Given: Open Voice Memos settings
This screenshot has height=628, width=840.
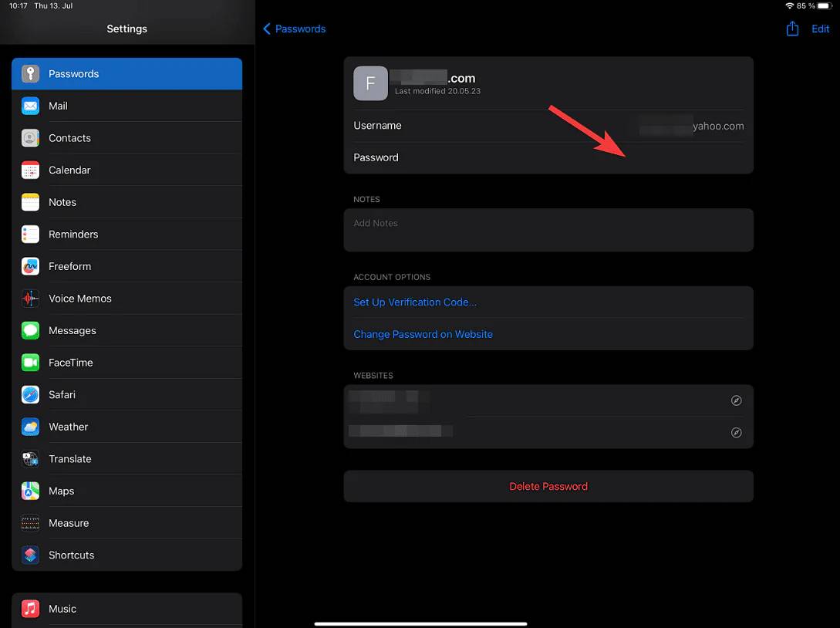Looking at the screenshot, I should pos(127,299).
